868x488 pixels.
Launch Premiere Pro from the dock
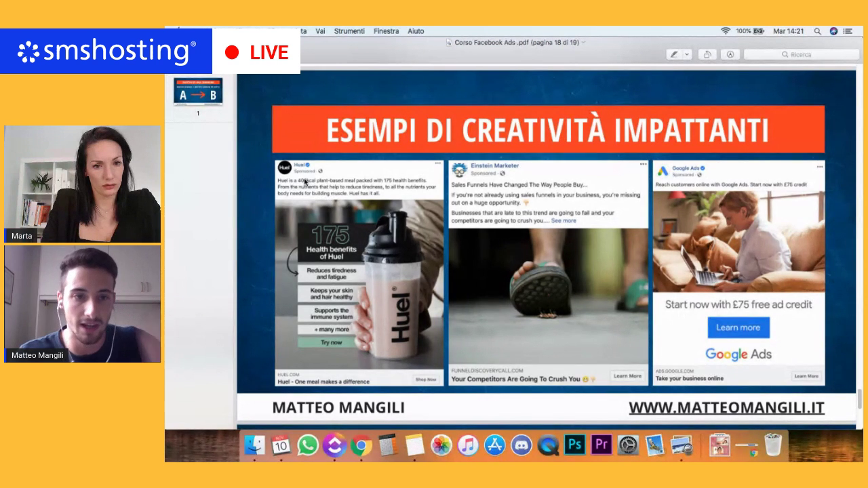click(601, 445)
